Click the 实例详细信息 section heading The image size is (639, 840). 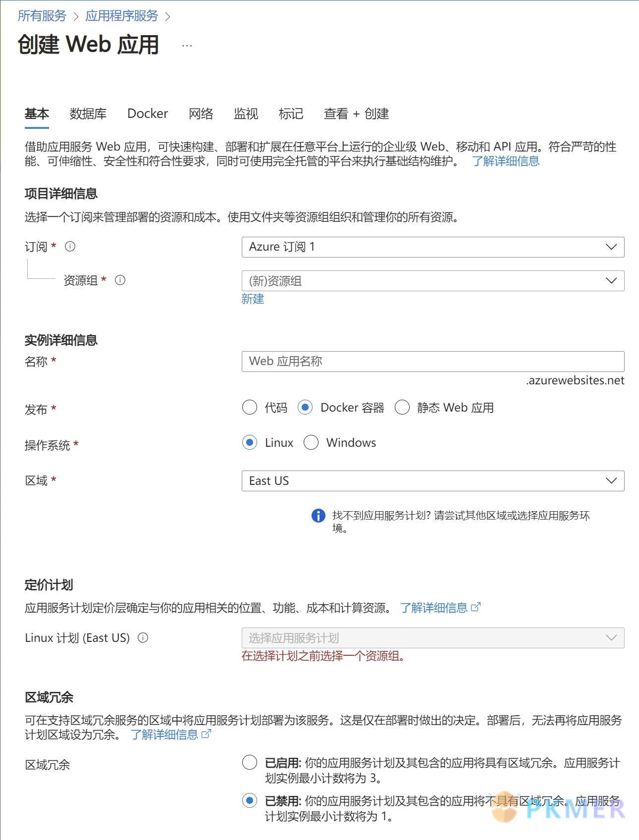61,340
